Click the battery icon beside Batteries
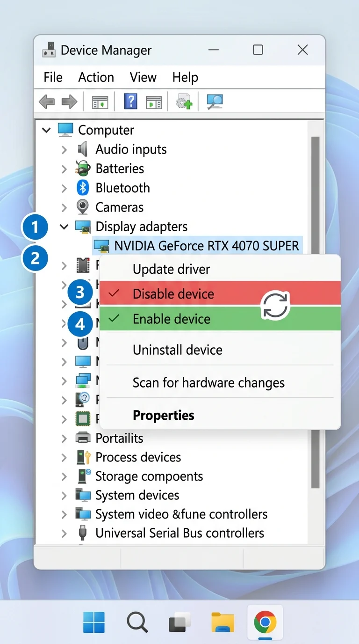359x644 pixels. click(83, 168)
